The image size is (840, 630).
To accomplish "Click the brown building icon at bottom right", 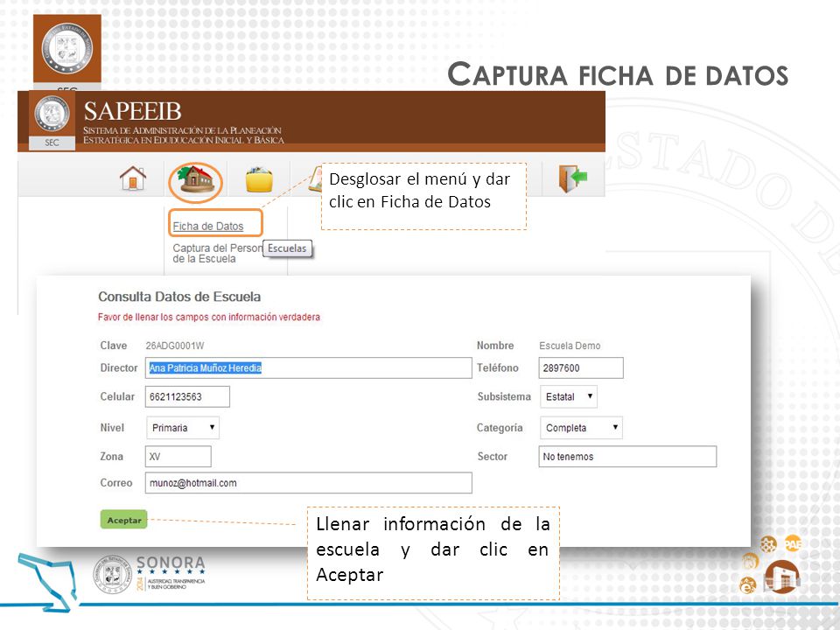I will [782, 577].
